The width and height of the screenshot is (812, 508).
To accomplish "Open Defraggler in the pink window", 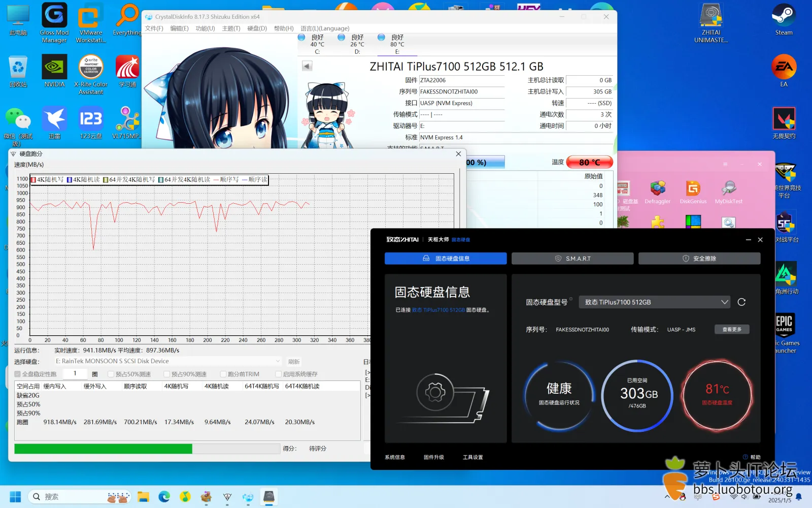I will (x=658, y=193).
